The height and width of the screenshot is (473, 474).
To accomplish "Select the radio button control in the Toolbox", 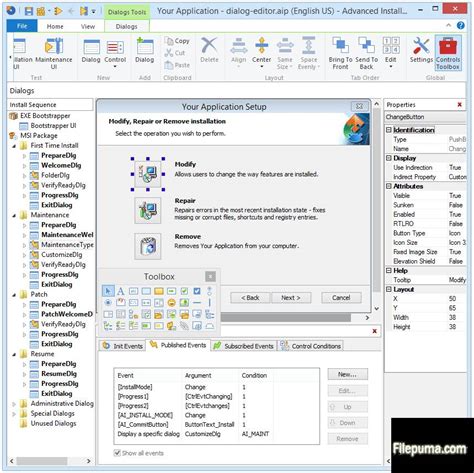I will (x=108, y=303).
